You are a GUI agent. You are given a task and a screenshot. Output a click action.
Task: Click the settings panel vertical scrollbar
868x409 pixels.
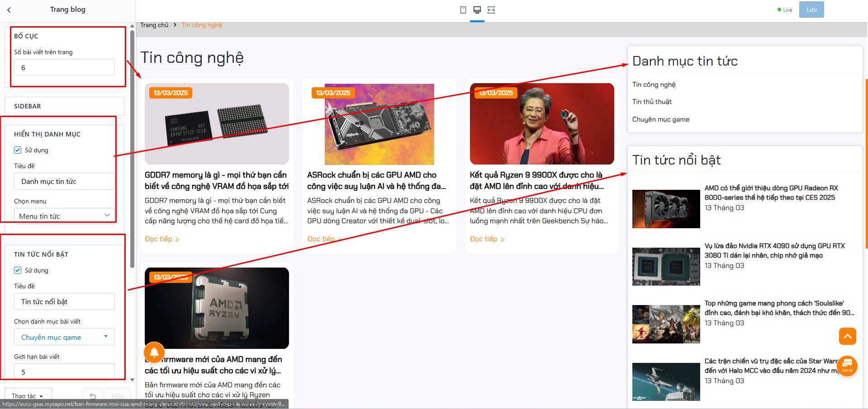(132, 149)
